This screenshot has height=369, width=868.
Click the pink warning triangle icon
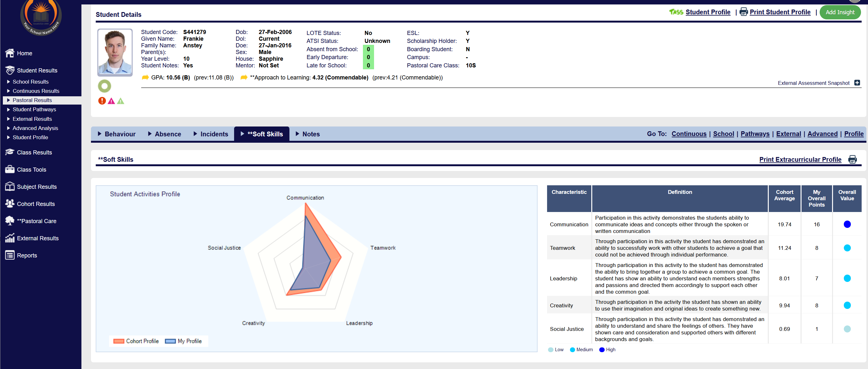[x=111, y=101]
